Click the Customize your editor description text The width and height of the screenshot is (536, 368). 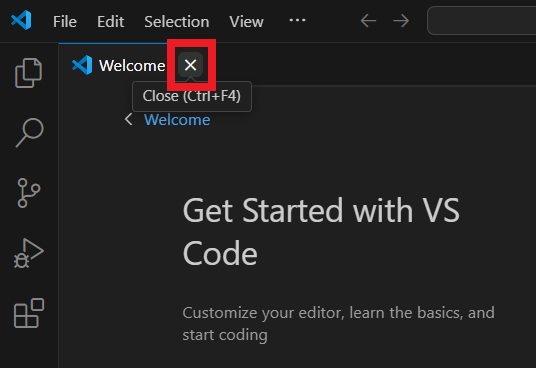tap(338, 324)
